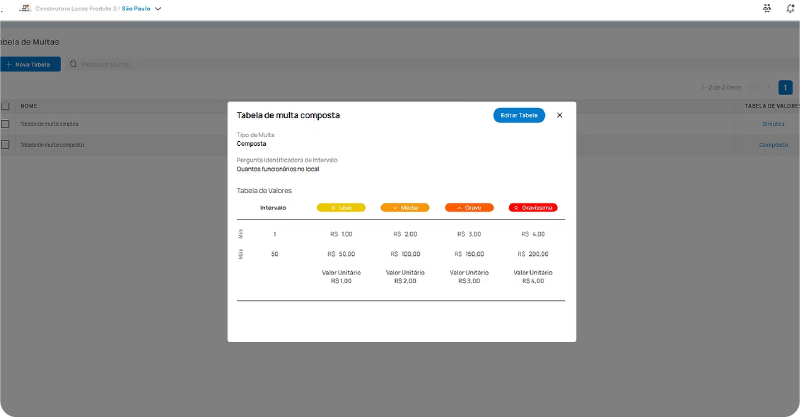The image size is (800, 417).
Task: Check the Tabela de multa composta row
Action: [5, 144]
